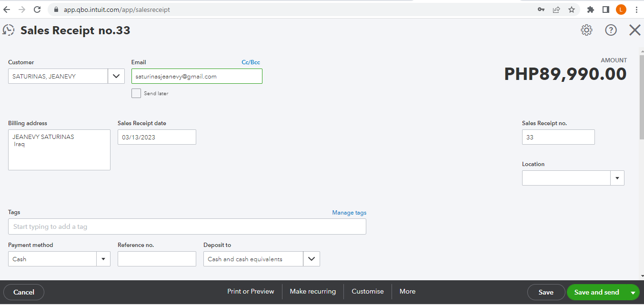Screen dimensions: 644x305
Task: Open the help question mark icon
Action: click(611, 30)
